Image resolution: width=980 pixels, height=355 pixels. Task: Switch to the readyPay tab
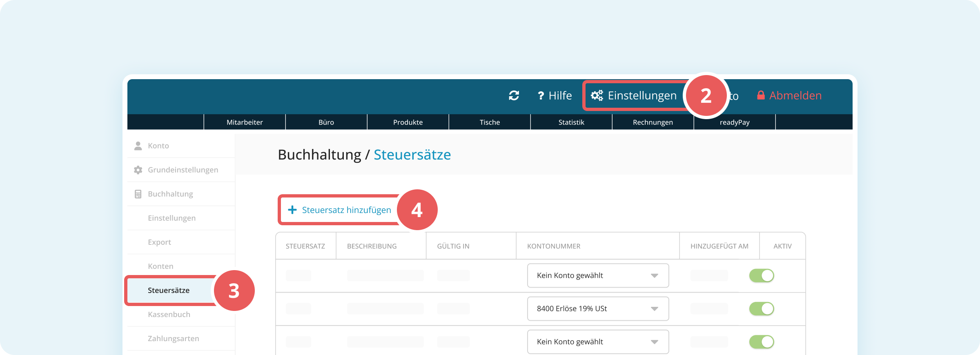[735, 122]
